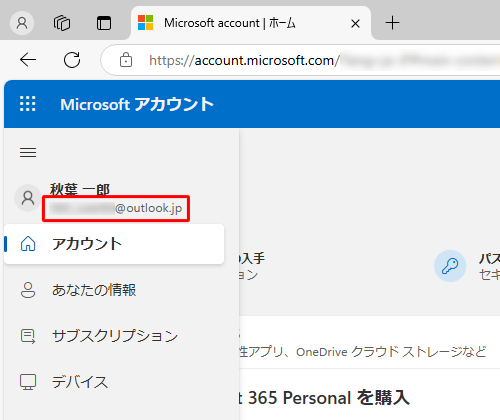This screenshot has width=500, height=420.
Task: Click the home icon beside アカウント
Action: pyautogui.click(x=28, y=244)
